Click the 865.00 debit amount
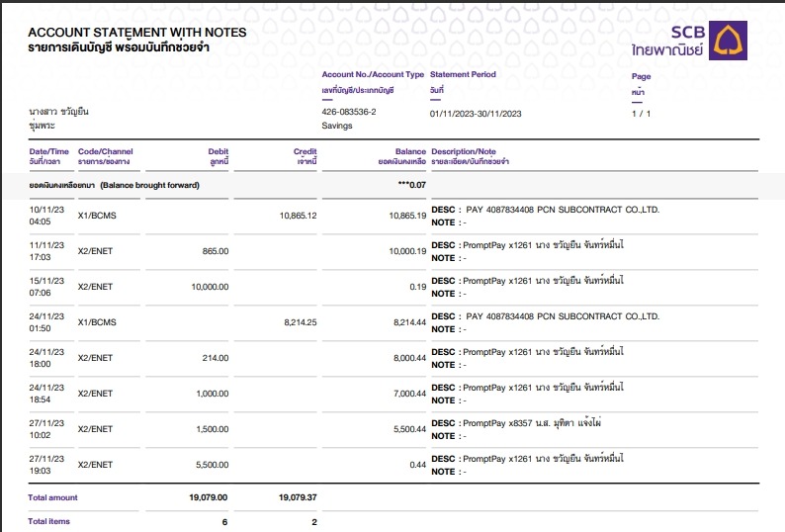 [216, 251]
